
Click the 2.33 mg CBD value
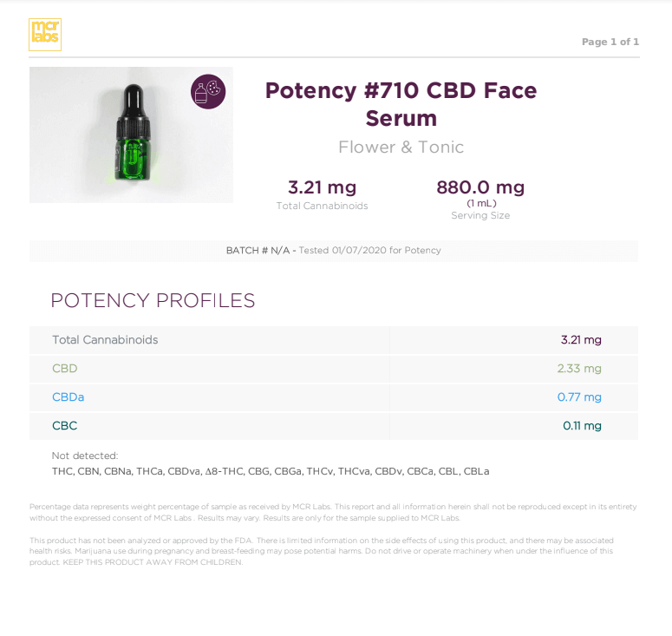click(x=579, y=369)
